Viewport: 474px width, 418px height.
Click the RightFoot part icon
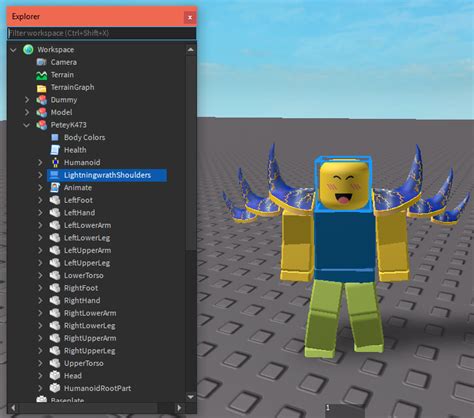point(55,288)
